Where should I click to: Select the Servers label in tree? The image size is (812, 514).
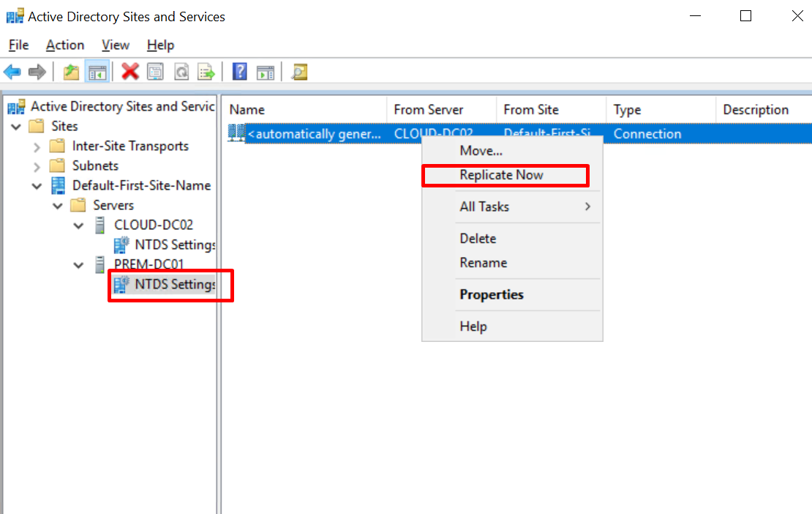pos(113,205)
